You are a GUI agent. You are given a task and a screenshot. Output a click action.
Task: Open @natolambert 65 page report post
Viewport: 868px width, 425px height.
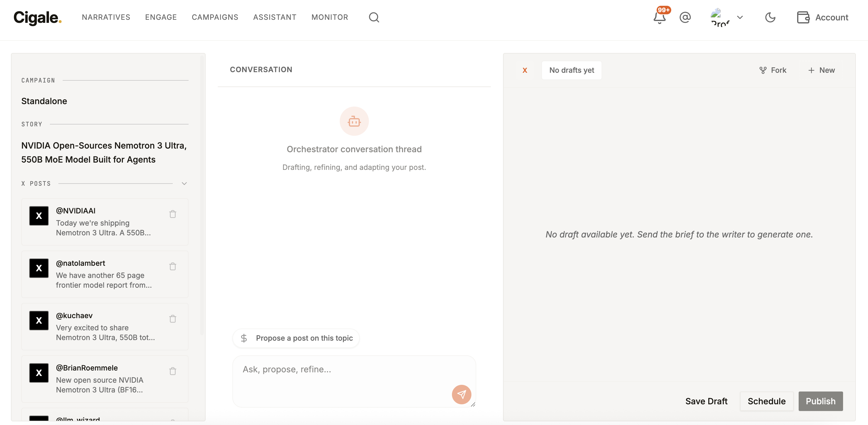point(104,280)
